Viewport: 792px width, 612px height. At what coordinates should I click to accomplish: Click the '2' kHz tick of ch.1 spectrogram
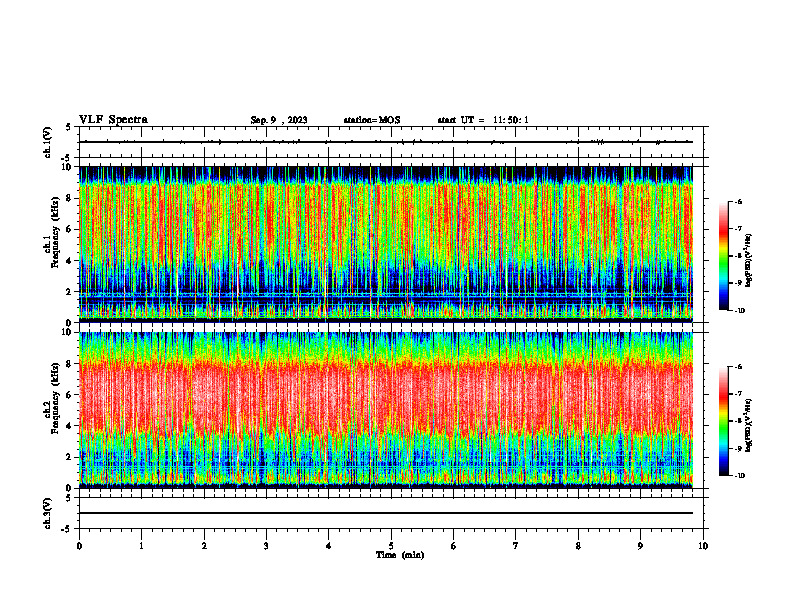pos(70,292)
